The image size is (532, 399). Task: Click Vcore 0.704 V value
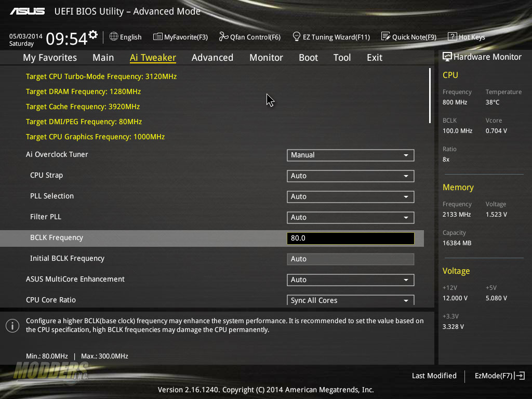tap(496, 130)
